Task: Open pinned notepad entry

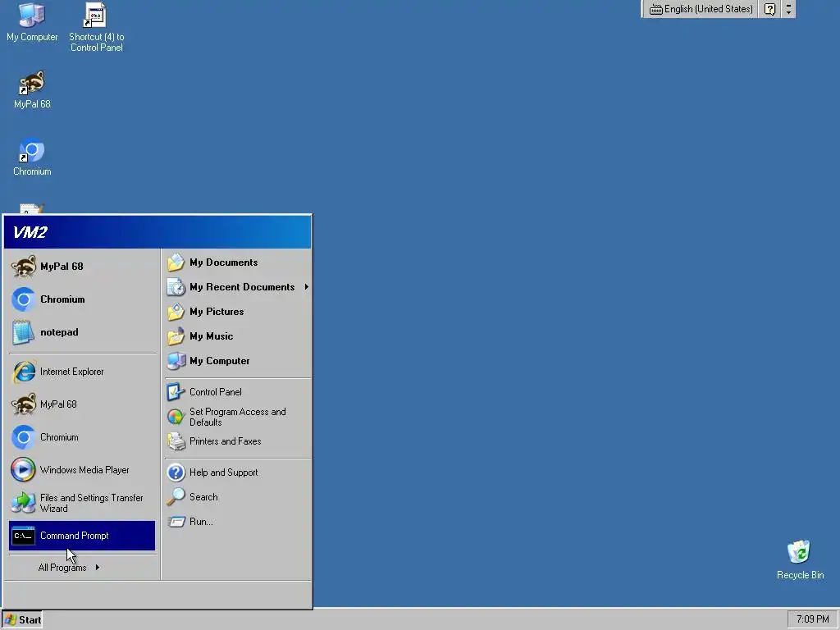Action: pyautogui.click(x=82, y=332)
